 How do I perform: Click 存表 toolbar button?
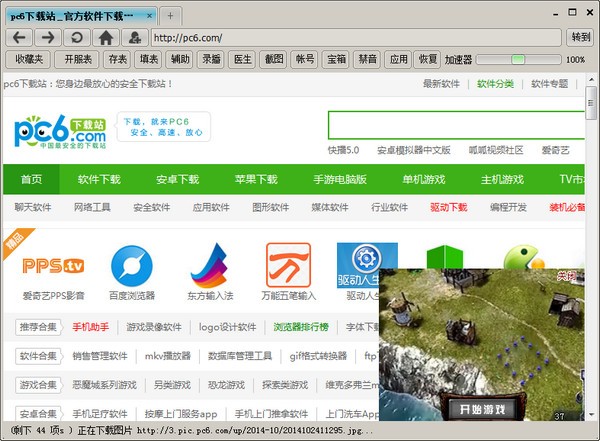point(117,59)
